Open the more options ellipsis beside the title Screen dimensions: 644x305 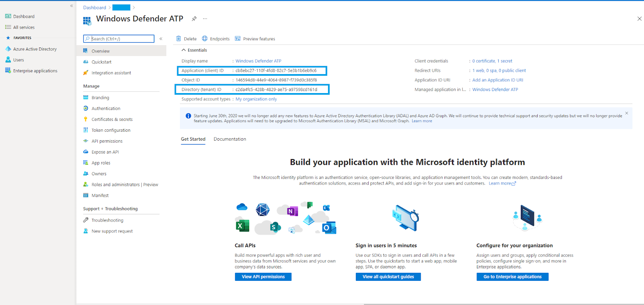click(x=205, y=19)
